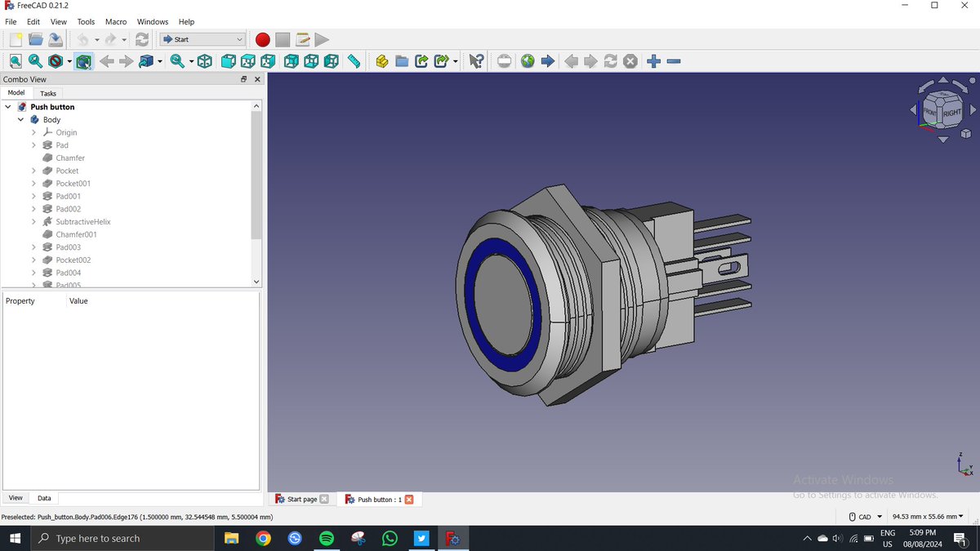The image size is (980, 551).
Task: Switch to Right view icon
Action: (268, 61)
